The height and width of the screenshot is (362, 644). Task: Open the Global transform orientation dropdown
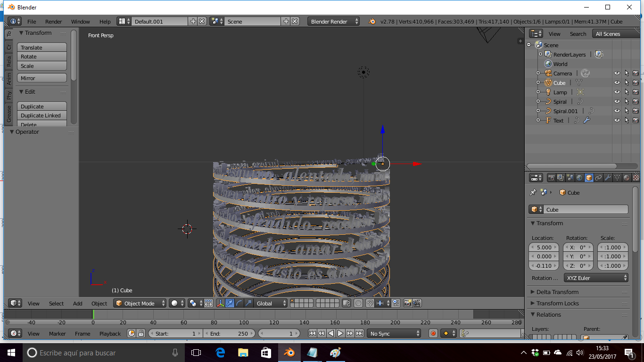[x=271, y=303]
